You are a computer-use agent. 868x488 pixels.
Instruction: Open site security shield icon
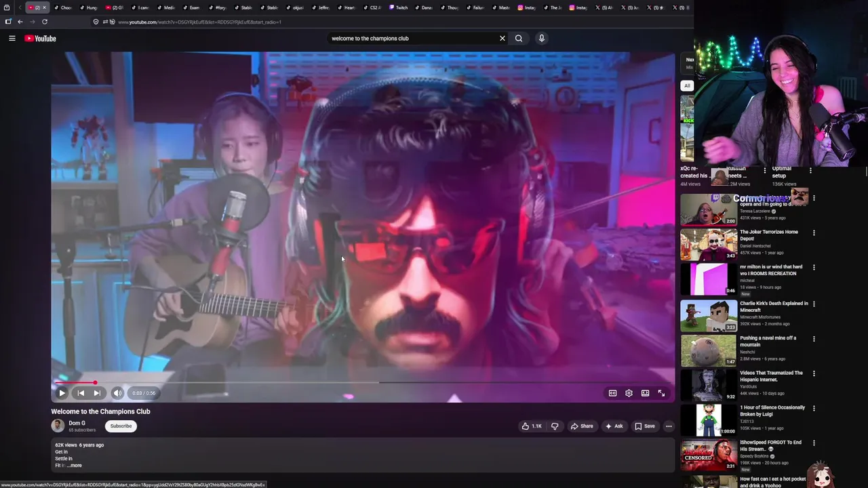pos(96,22)
